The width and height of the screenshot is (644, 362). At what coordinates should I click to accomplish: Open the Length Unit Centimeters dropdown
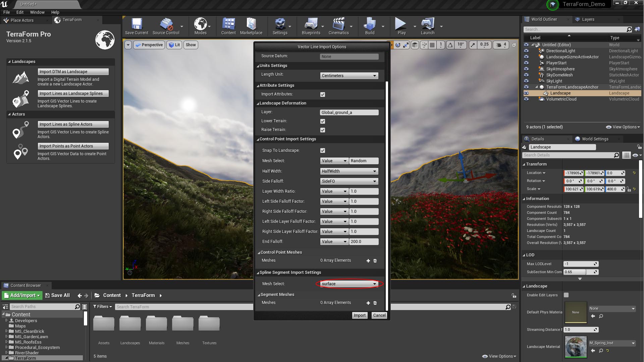(349, 76)
